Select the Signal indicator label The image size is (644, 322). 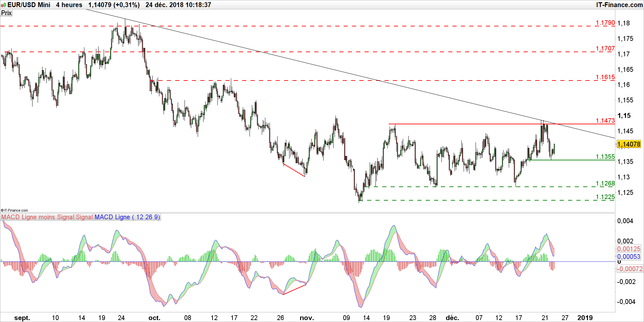coord(84,217)
